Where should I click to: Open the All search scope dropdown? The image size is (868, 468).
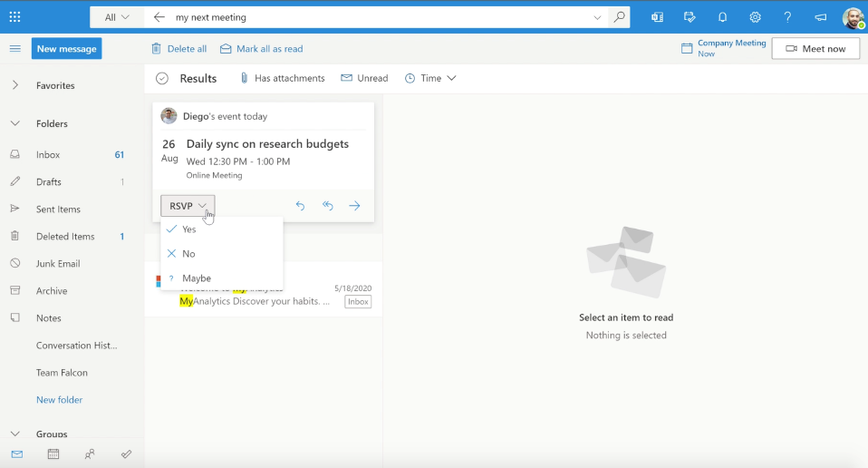pos(117,17)
